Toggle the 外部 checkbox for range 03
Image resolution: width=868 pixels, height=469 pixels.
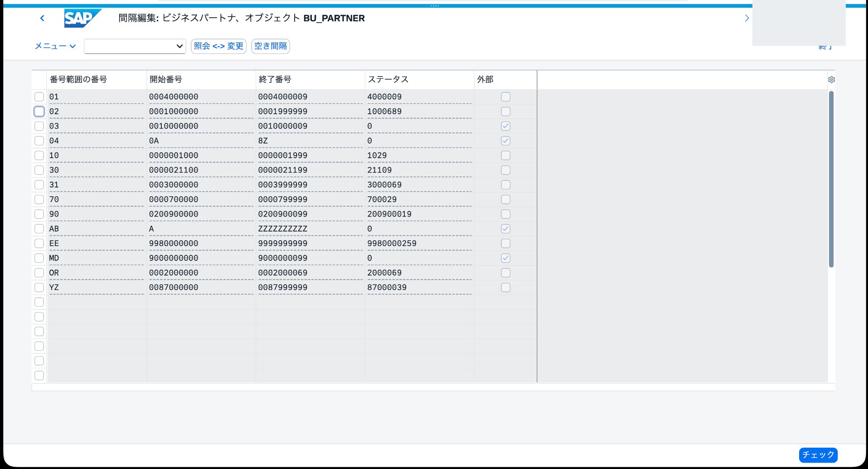tap(506, 126)
